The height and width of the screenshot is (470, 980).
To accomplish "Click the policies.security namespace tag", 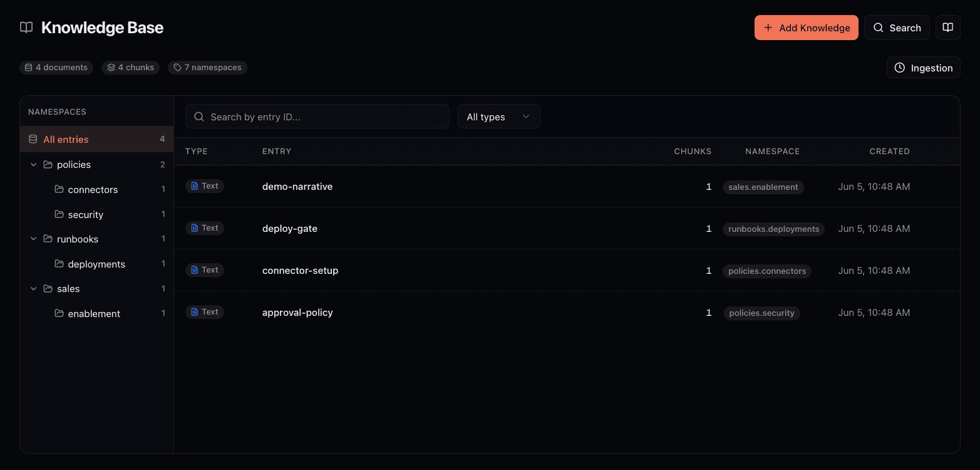I will pyautogui.click(x=761, y=313).
